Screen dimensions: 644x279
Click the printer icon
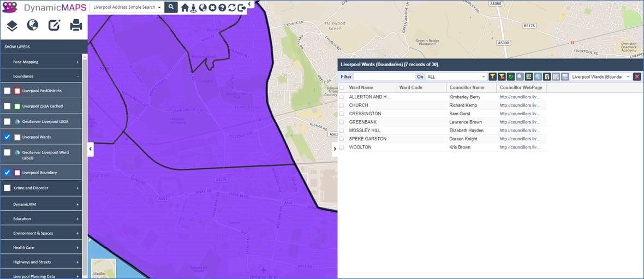pyautogui.click(x=76, y=26)
